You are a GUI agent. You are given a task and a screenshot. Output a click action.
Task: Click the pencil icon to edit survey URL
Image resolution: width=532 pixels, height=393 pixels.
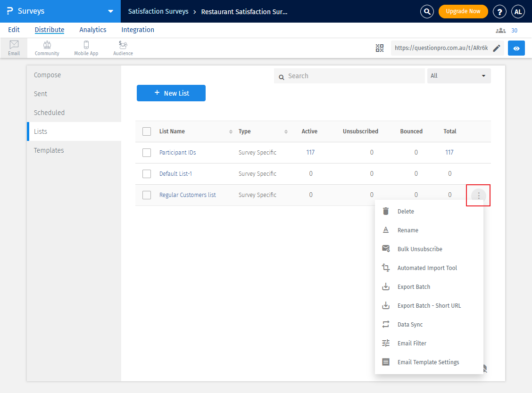pos(497,48)
